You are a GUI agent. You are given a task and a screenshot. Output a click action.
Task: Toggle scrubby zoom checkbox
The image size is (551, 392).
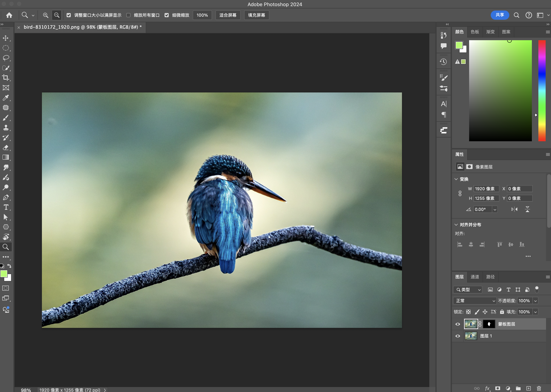(x=166, y=15)
